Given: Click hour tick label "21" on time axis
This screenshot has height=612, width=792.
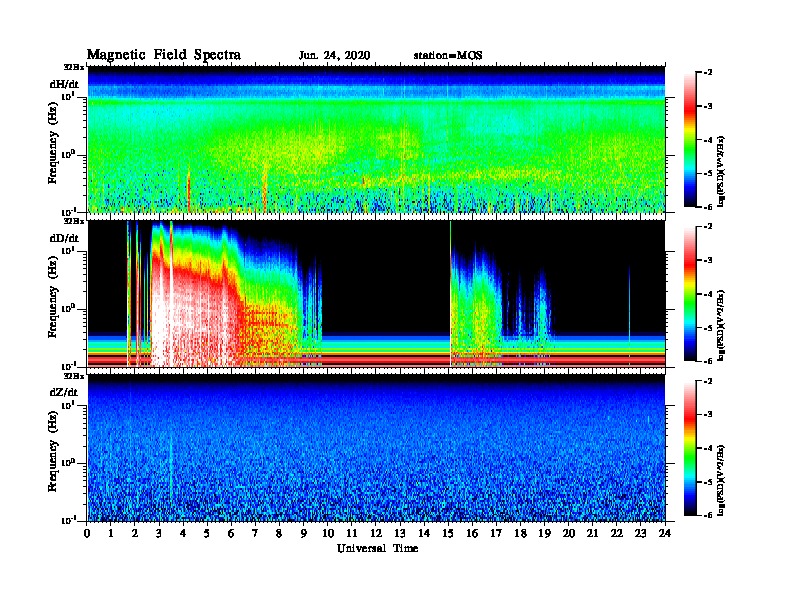Looking at the screenshot, I should (592, 534).
